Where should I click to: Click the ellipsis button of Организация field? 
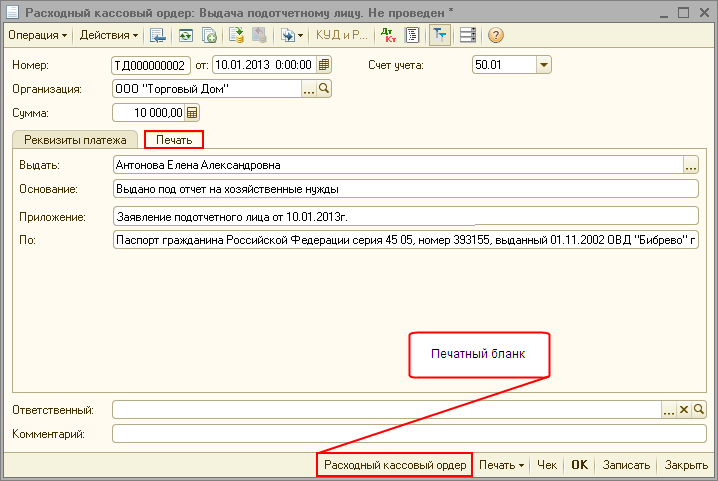[x=309, y=89]
